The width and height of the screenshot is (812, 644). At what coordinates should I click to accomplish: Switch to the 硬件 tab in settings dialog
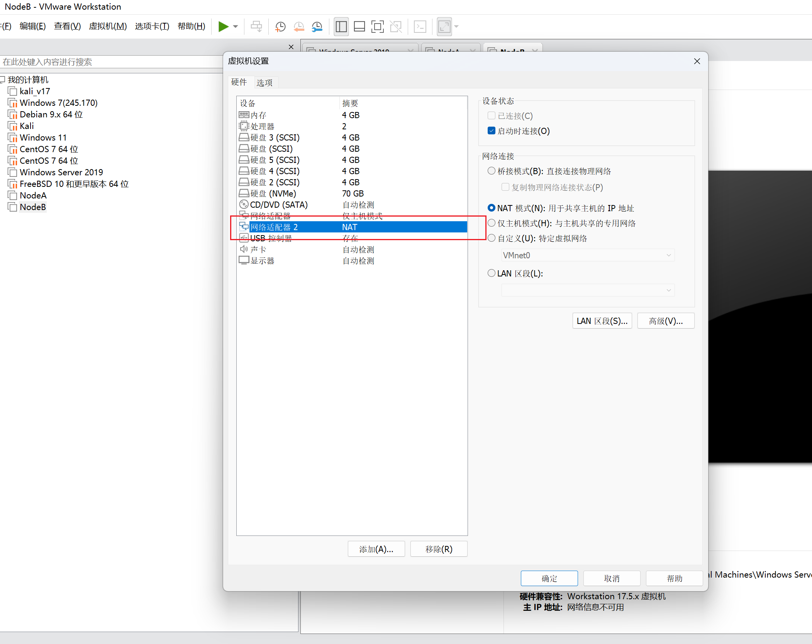tap(239, 82)
